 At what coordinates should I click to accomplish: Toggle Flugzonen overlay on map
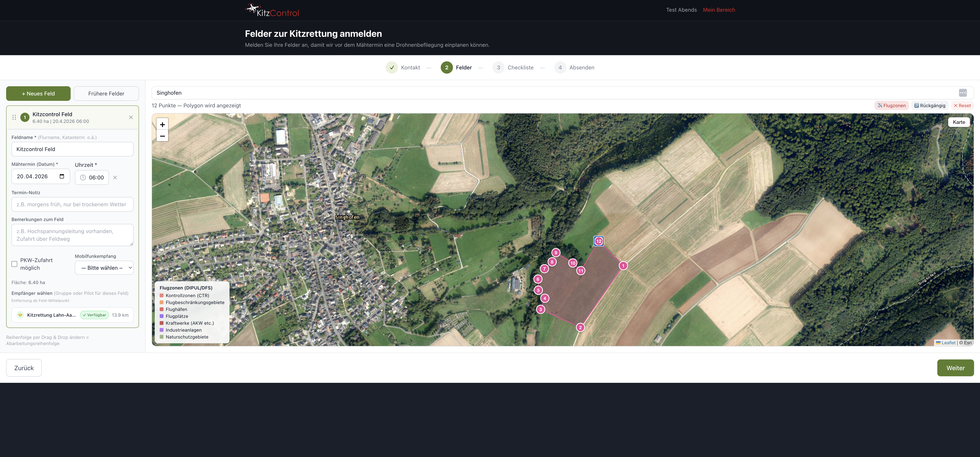point(891,105)
